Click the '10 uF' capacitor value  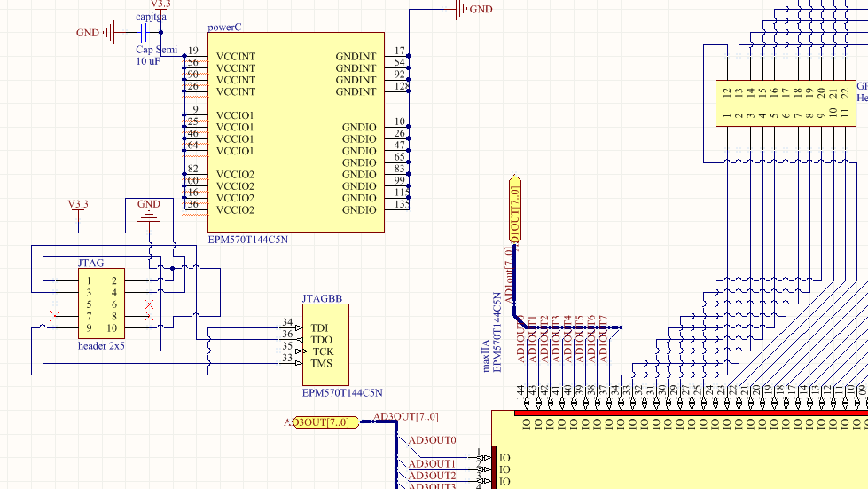[148, 61]
